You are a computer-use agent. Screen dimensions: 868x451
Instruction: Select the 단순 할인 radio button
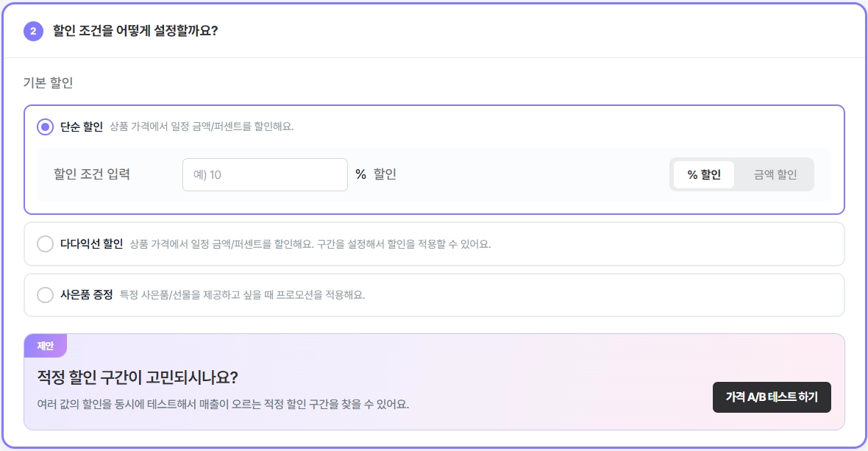(45, 127)
